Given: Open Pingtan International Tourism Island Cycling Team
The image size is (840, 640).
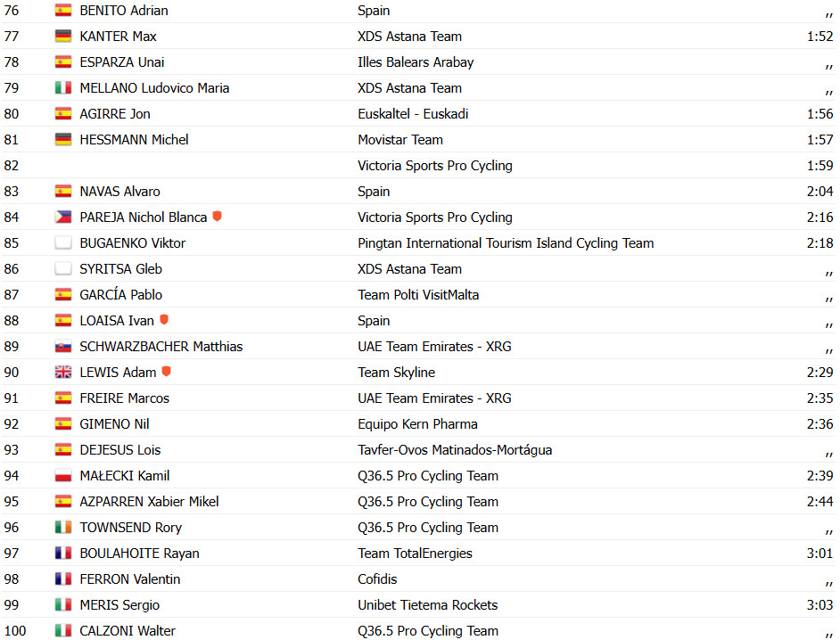Looking at the screenshot, I should point(506,242).
